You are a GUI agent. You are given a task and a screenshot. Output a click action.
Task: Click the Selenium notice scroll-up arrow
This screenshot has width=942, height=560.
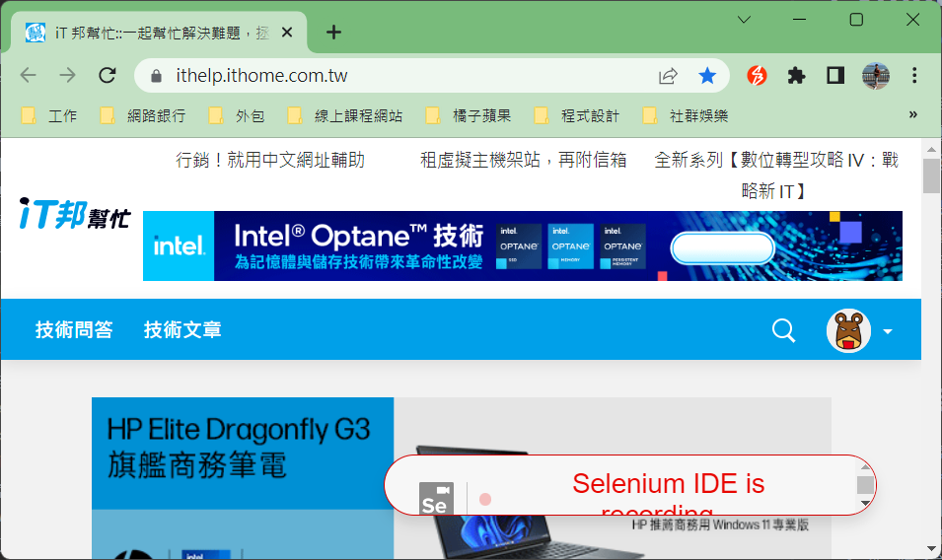(865, 467)
